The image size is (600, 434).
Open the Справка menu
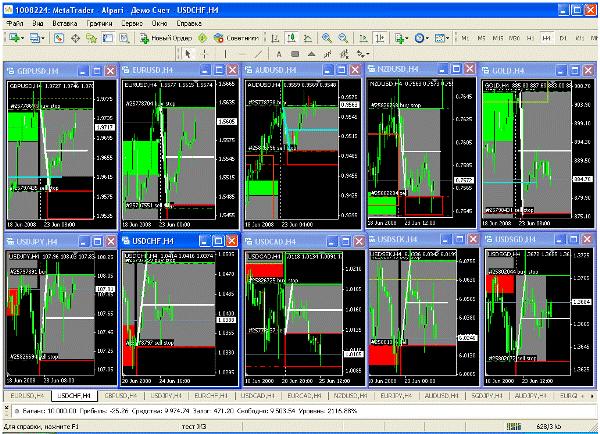(189, 23)
